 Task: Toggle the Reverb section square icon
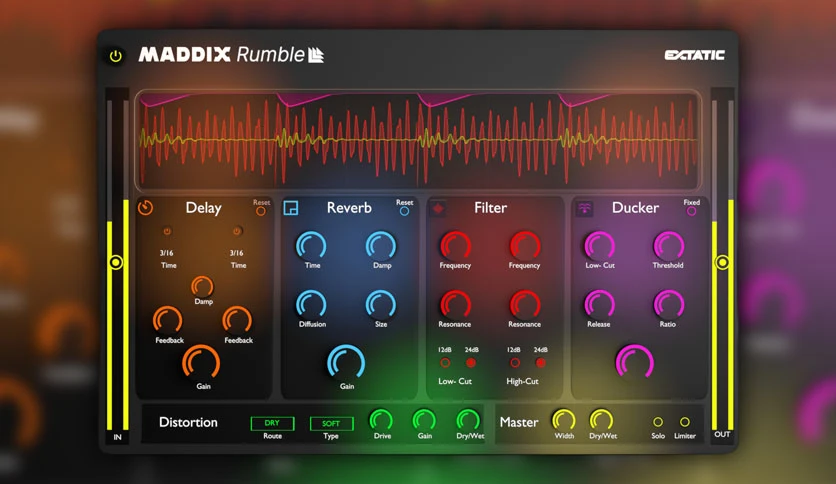tap(291, 208)
